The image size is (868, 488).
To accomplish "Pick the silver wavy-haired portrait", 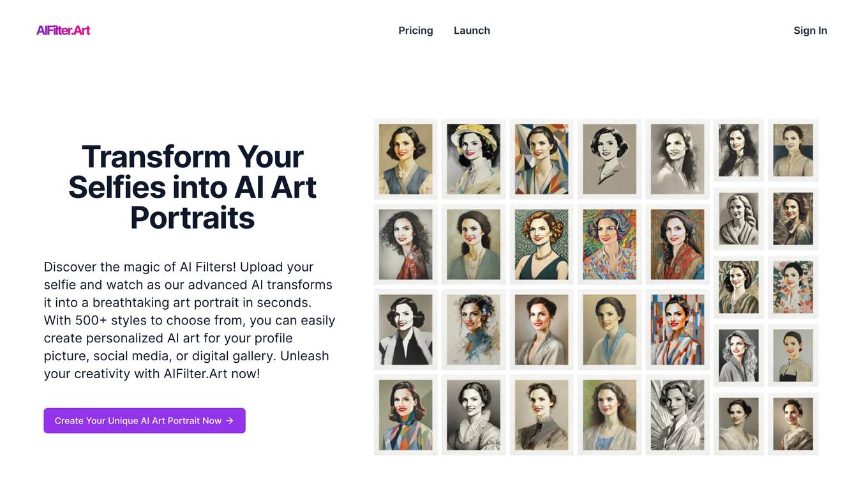I will coord(738,355).
